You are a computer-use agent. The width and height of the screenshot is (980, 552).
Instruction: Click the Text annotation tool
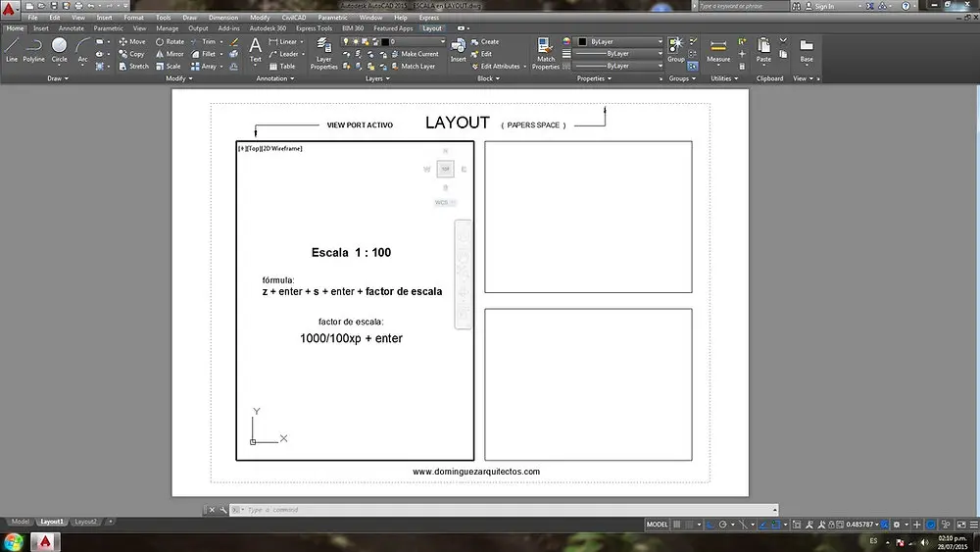[x=255, y=49]
